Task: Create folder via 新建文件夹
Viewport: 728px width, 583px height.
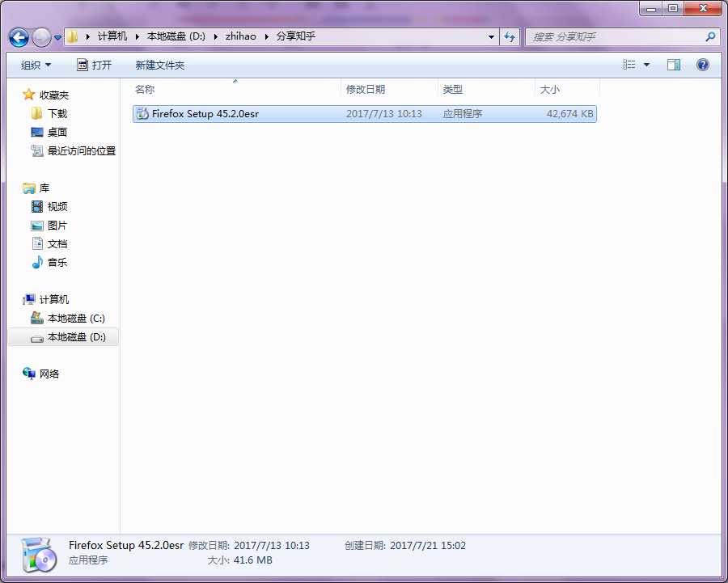Action: pos(159,65)
